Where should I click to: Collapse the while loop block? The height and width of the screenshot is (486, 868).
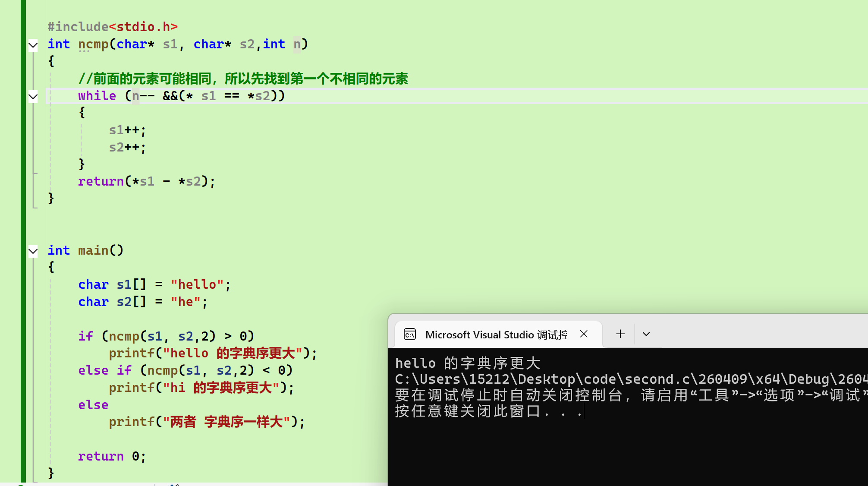[33, 97]
